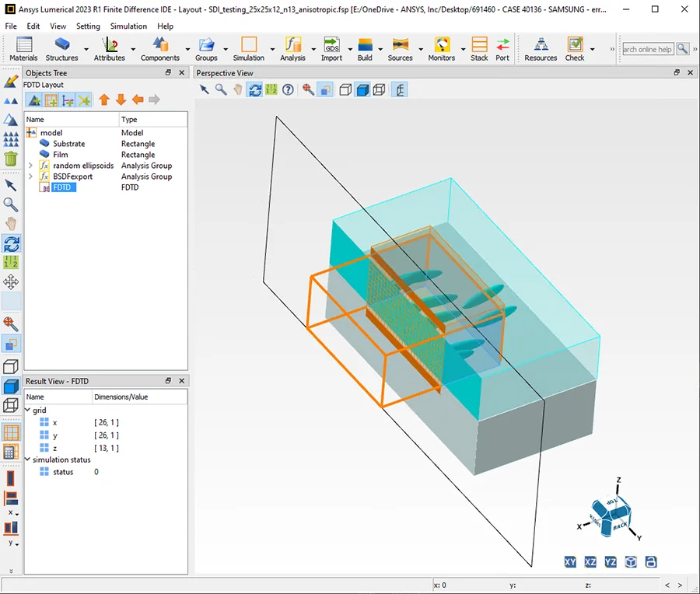Open the Attributes dropdown arrow
Screen dimensions: 700x594
(133, 49)
